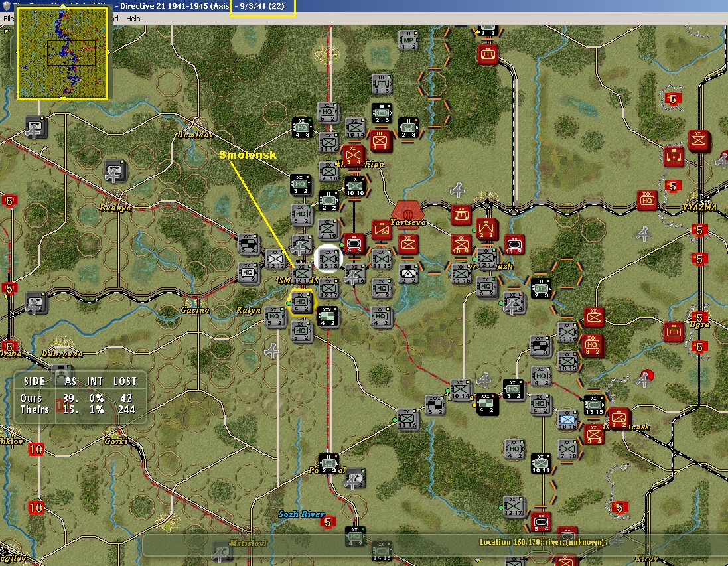728x566 pixels.
Task: Select the red armor unit marked 11 9
Action: pyautogui.click(x=514, y=245)
